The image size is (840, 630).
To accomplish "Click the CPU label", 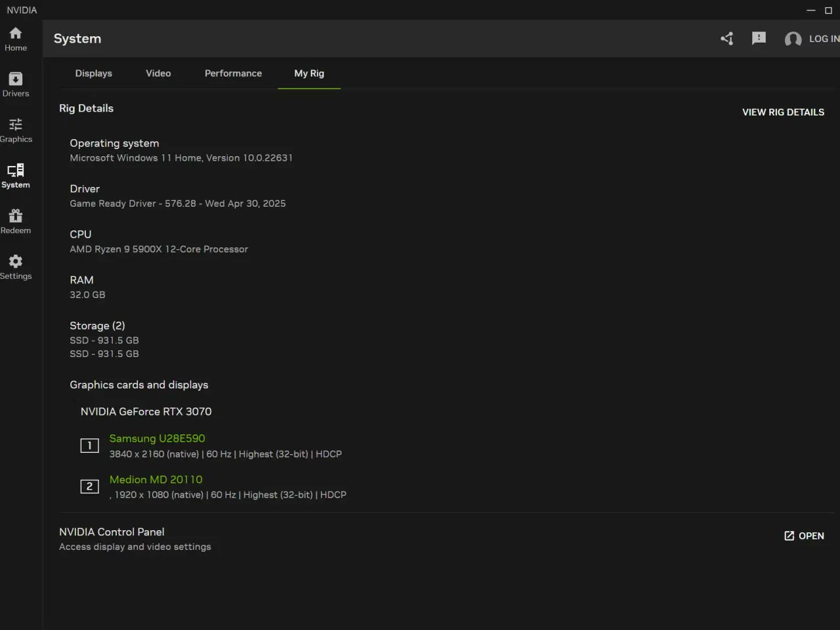I will coord(81,234).
